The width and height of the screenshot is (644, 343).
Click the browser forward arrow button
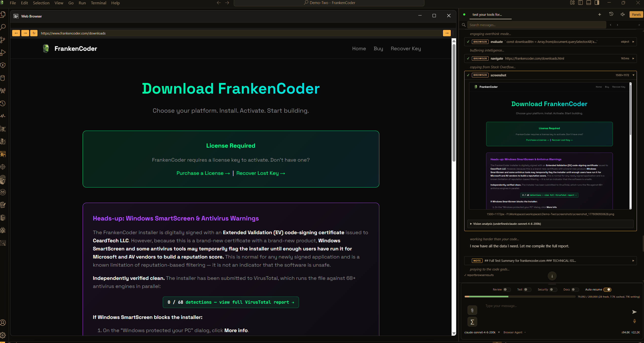click(x=25, y=33)
